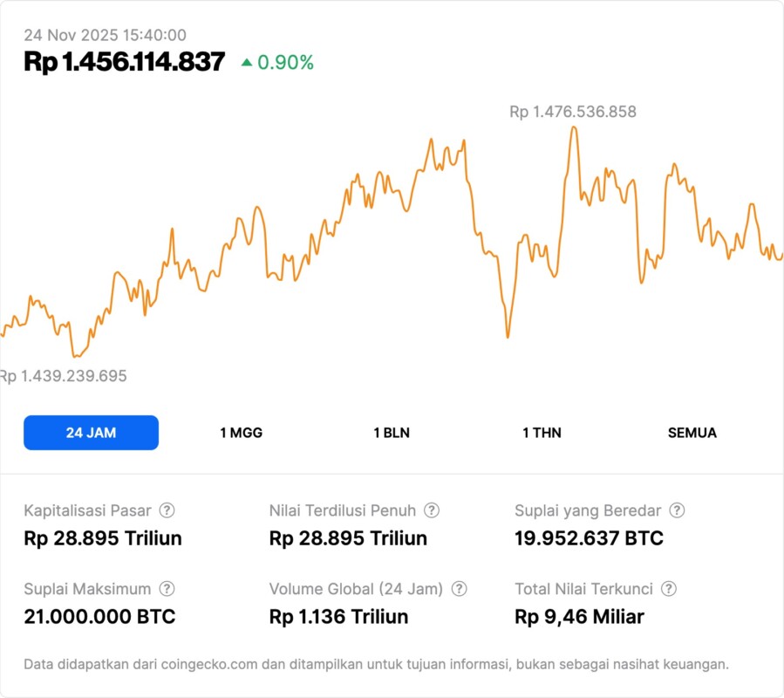Click the Rp 28.895 Triliun market cap value
This screenshot has height=698, width=784.
pyautogui.click(x=103, y=538)
